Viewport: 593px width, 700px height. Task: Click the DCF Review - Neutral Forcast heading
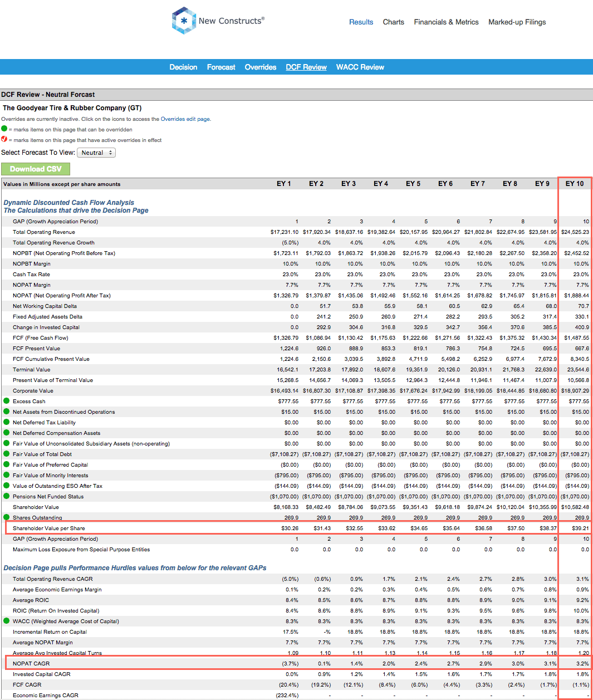click(48, 95)
